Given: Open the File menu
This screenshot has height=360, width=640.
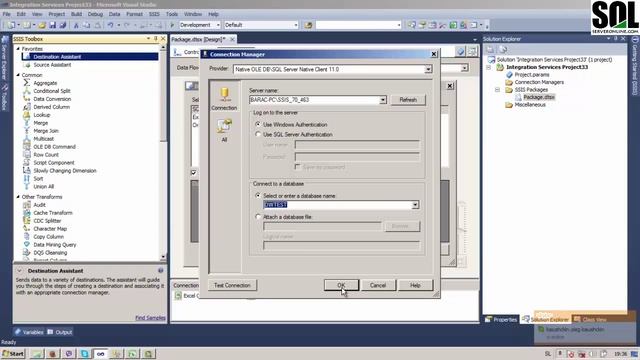Looking at the screenshot, I should point(7,14).
